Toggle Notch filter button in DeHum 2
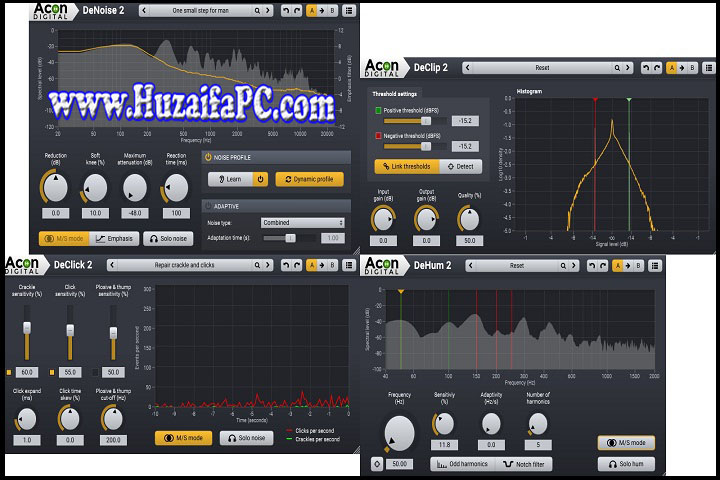 pos(523,464)
